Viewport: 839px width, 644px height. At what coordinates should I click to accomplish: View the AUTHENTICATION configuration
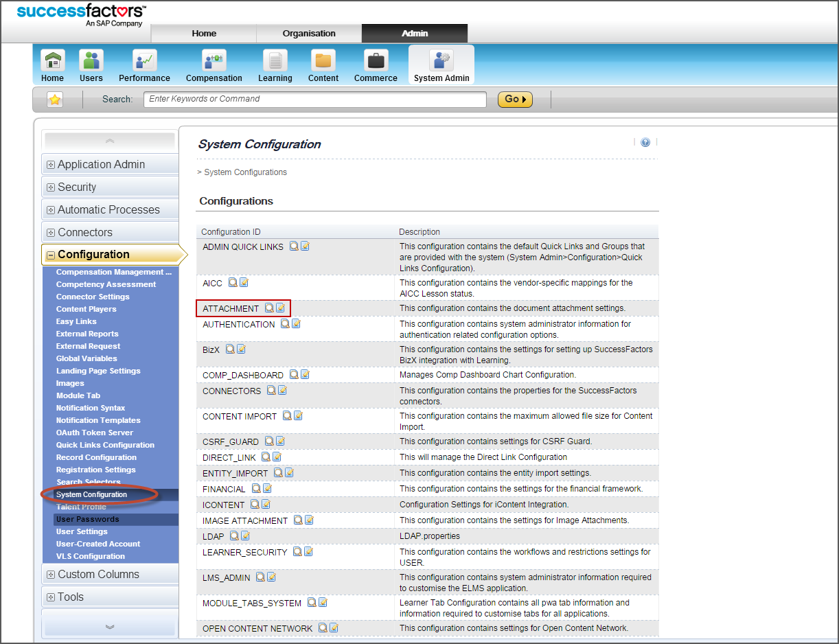pos(285,323)
